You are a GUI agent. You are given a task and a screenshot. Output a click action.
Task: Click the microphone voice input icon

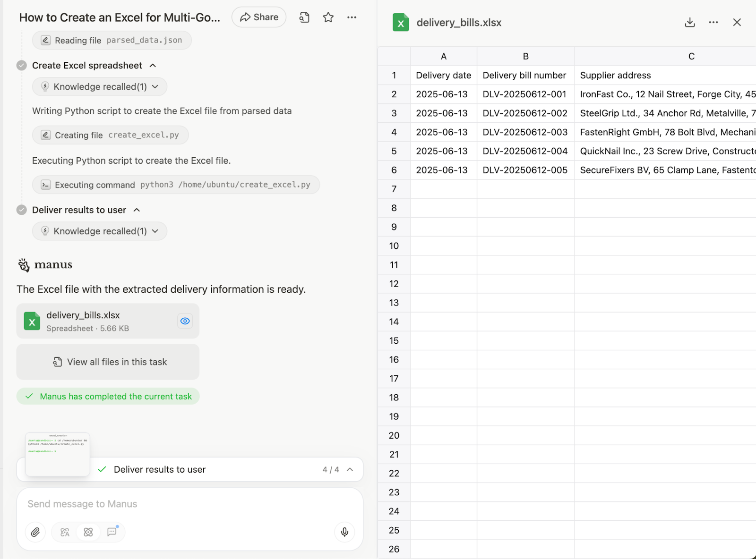click(x=344, y=532)
